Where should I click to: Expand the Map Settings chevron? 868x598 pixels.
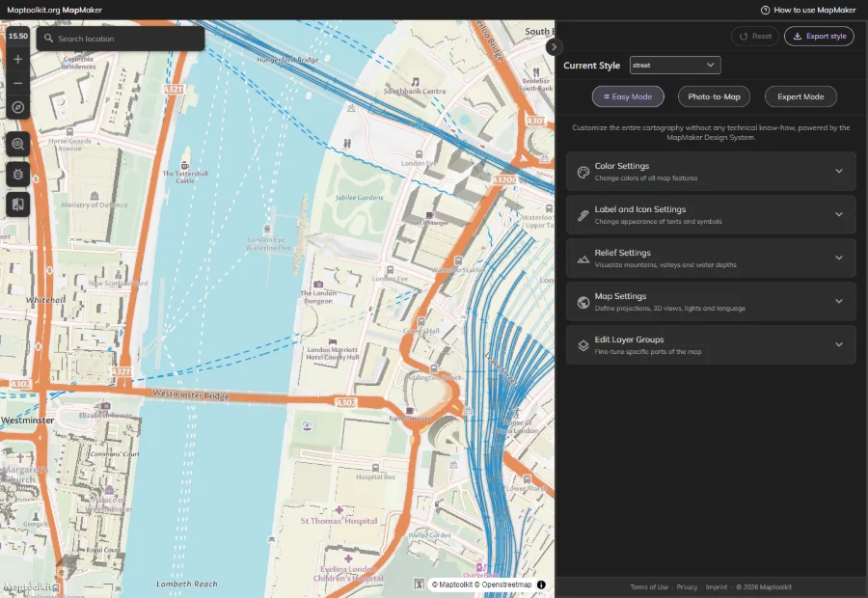point(839,301)
